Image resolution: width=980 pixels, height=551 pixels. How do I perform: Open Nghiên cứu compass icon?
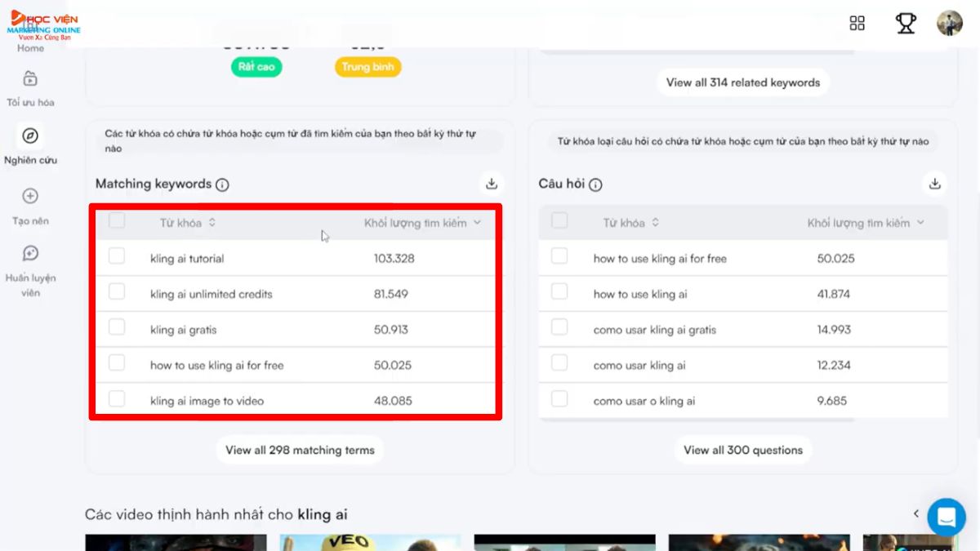click(30, 136)
